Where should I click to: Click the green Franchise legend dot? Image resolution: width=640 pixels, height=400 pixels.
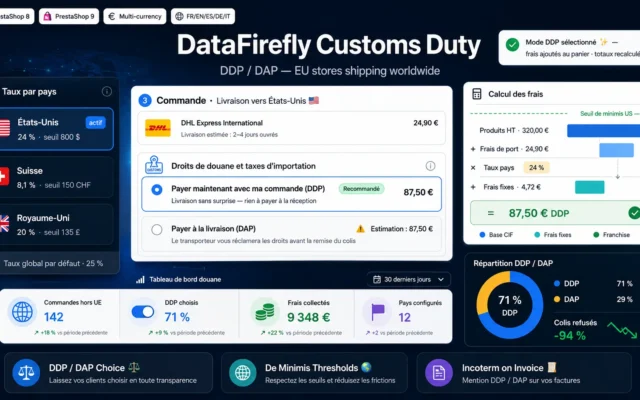(596, 235)
